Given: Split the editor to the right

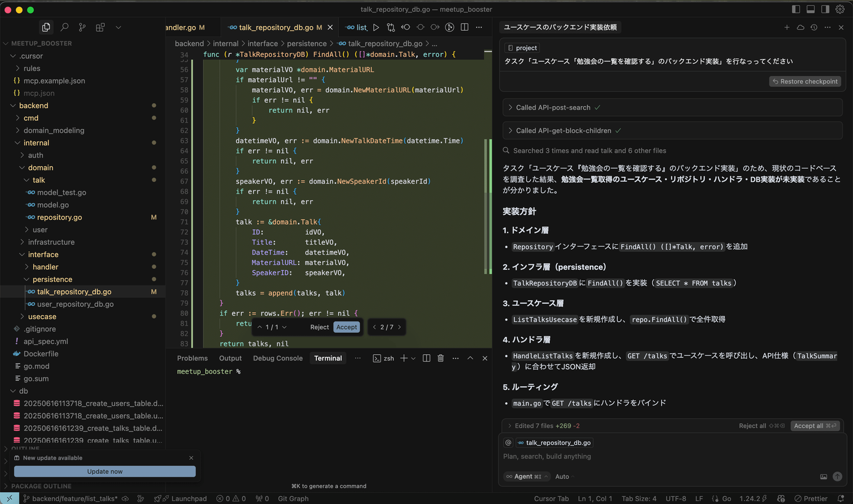Looking at the screenshot, I should [464, 27].
